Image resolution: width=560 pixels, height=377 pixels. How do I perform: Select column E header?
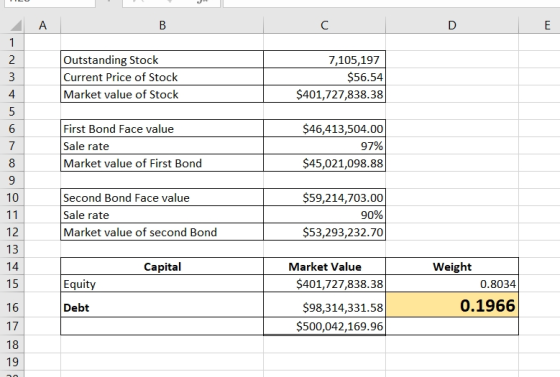(539, 25)
